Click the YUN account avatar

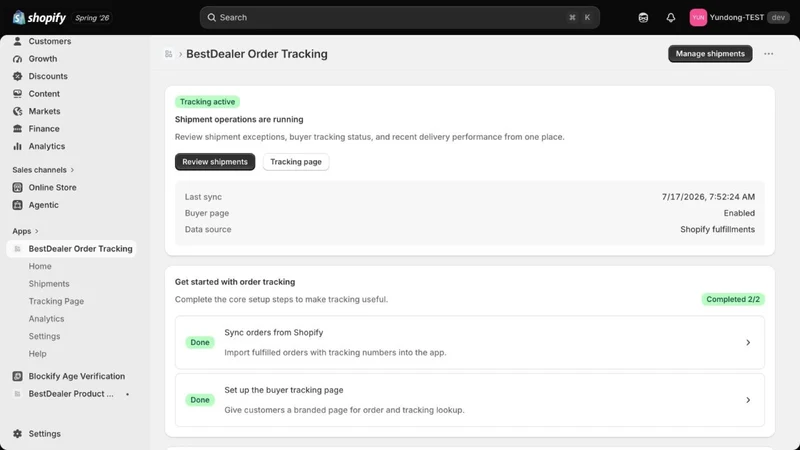pyautogui.click(x=698, y=17)
